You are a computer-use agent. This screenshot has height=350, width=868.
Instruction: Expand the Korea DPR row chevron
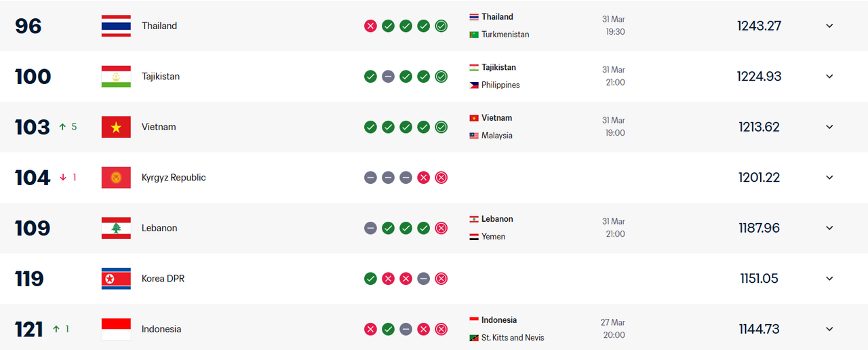tap(829, 279)
